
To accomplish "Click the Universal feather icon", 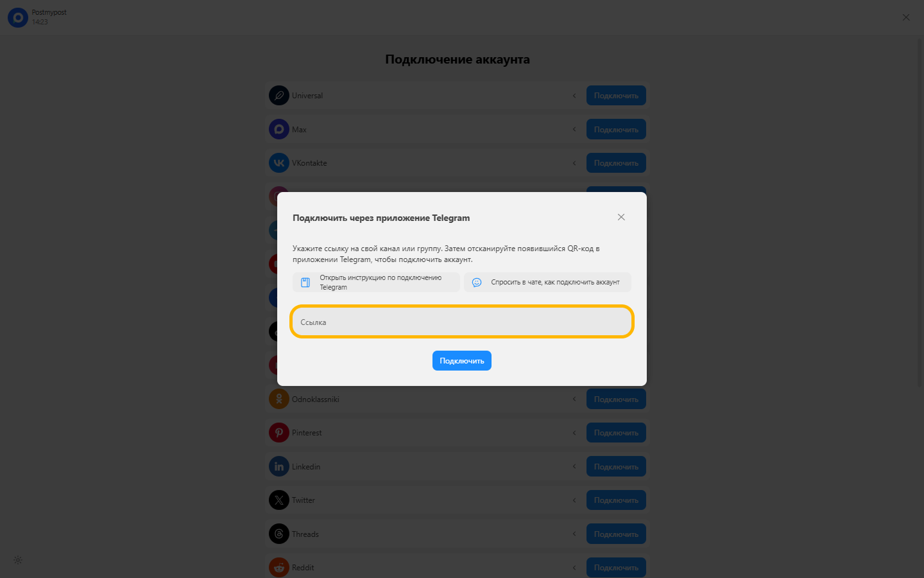I will pyautogui.click(x=279, y=96).
